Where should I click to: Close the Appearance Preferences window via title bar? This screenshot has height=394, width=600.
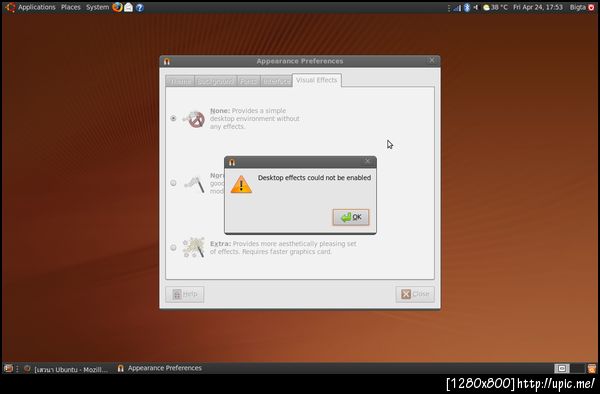(x=432, y=60)
